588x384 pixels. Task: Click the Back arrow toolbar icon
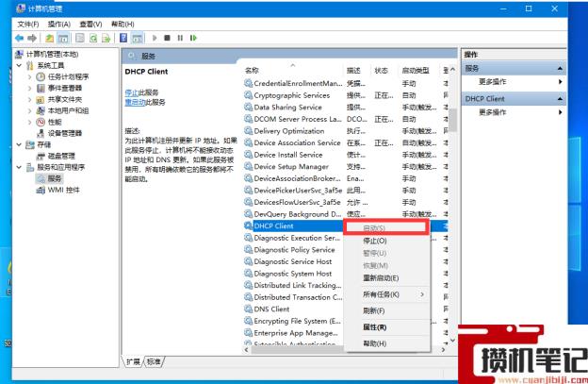click(x=19, y=38)
